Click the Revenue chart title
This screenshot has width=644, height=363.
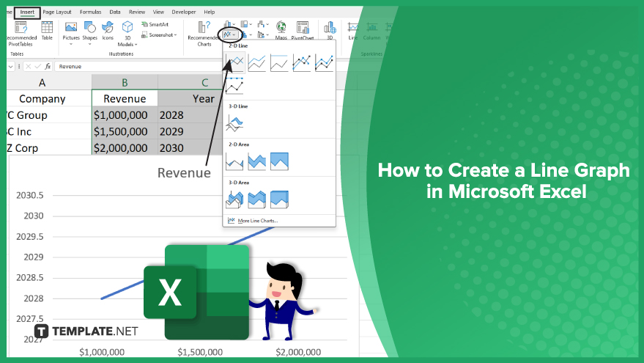click(x=184, y=172)
